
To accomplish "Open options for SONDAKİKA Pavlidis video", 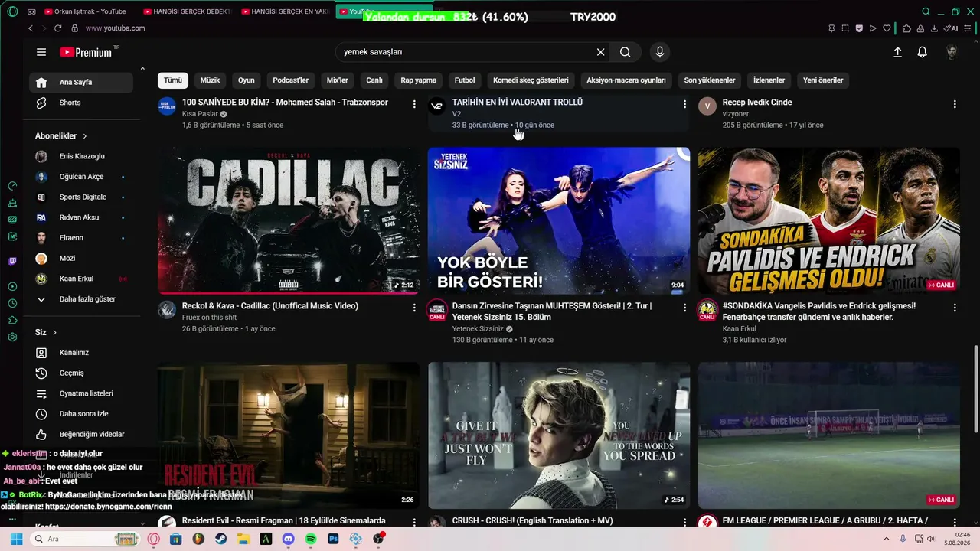I will (x=955, y=308).
